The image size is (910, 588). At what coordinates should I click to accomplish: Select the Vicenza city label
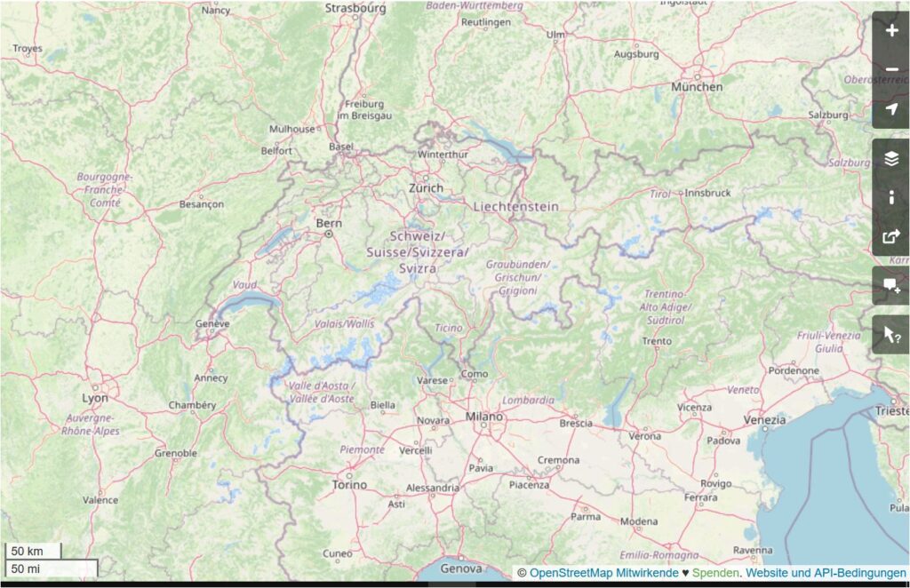click(694, 407)
